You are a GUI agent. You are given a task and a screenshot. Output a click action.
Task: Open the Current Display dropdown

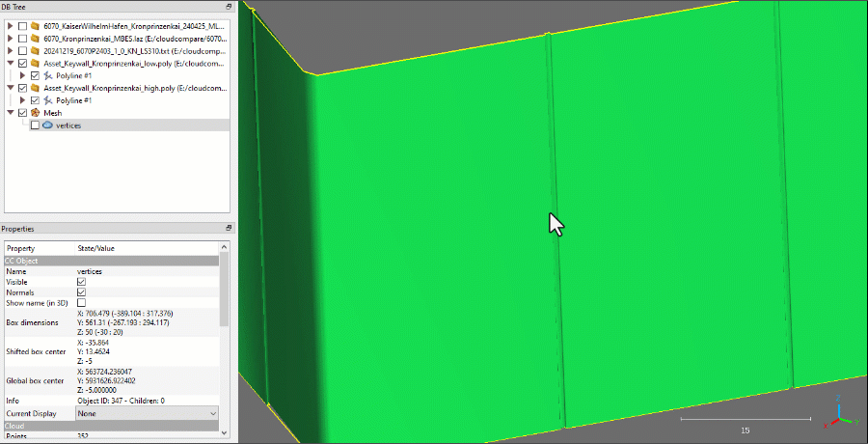point(147,413)
